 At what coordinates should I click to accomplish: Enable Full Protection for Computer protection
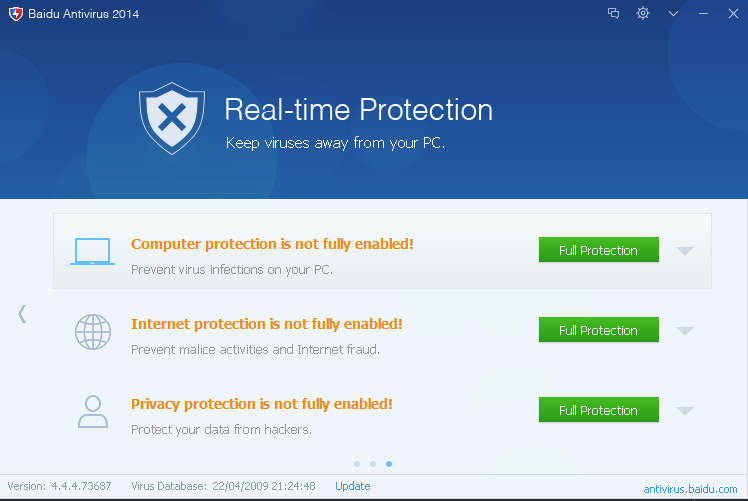pyautogui.click(x=598, y=250)
